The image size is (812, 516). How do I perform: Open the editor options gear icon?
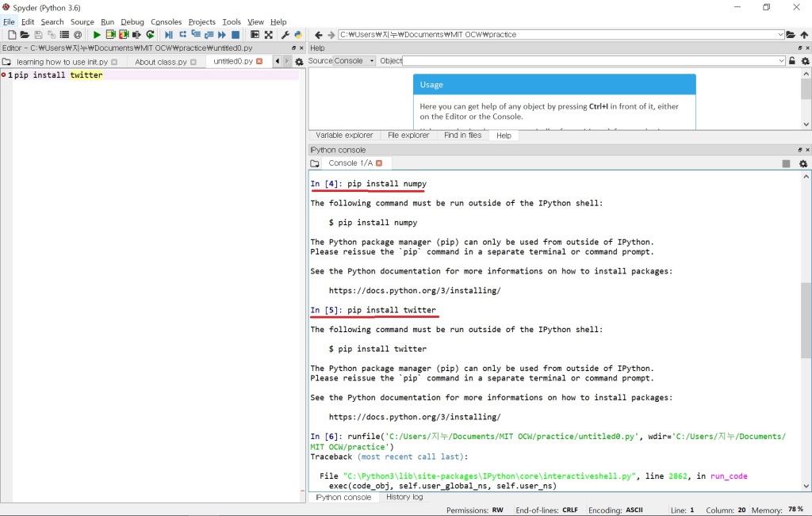(x=299, y=62)
